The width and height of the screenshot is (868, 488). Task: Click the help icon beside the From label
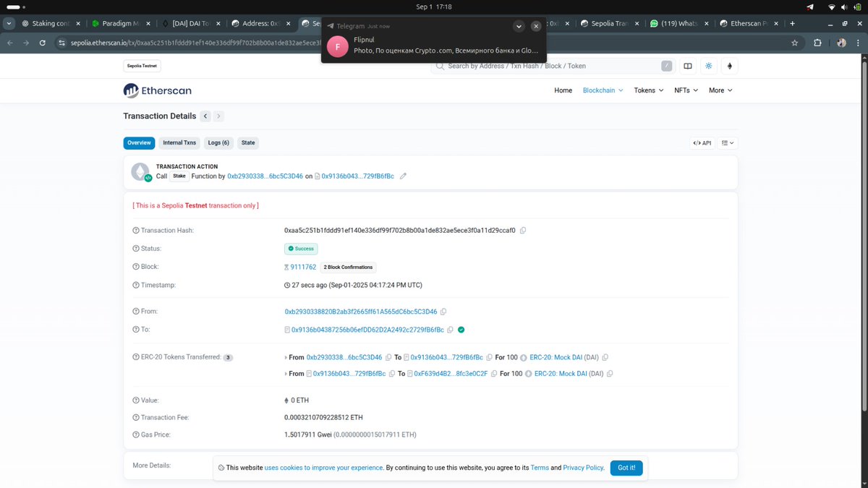135,312
